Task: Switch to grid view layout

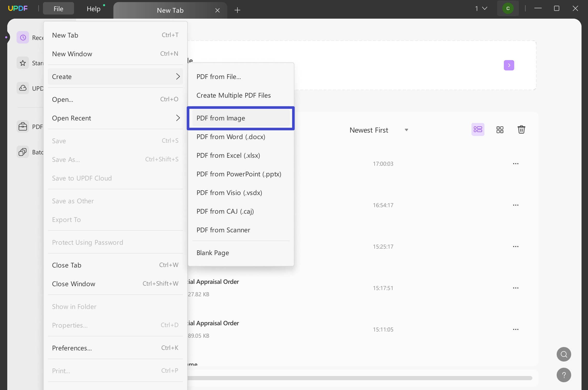Action: click(500, 129)
